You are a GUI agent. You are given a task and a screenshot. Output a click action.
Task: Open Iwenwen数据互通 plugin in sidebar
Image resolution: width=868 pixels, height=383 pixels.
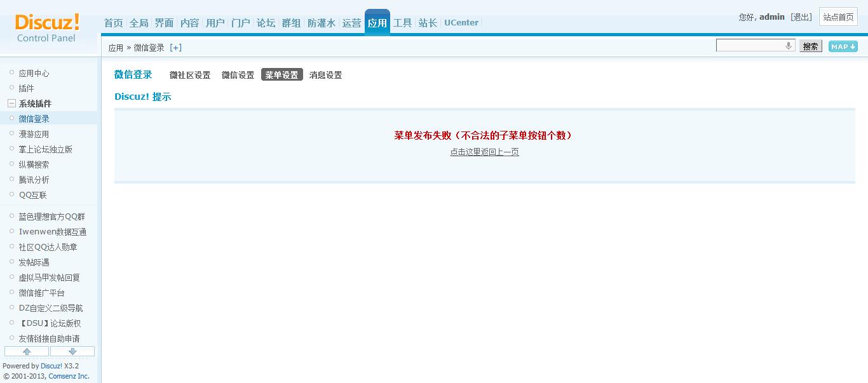53,232
